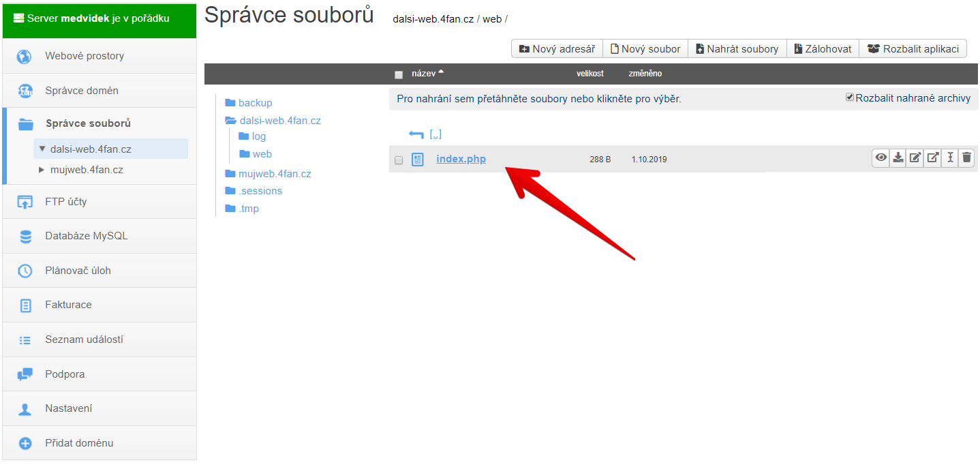Click the 288 B size value
Screen dimensions: 980x467
tap(600, 160)
